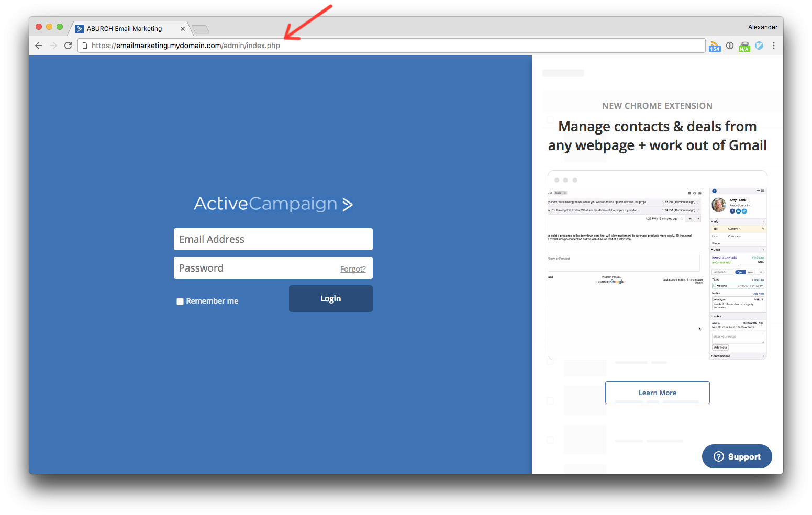Enable the Remember me checkbox
The height and width of the screenshot is (515, 812).
click(x=180, y=301)
